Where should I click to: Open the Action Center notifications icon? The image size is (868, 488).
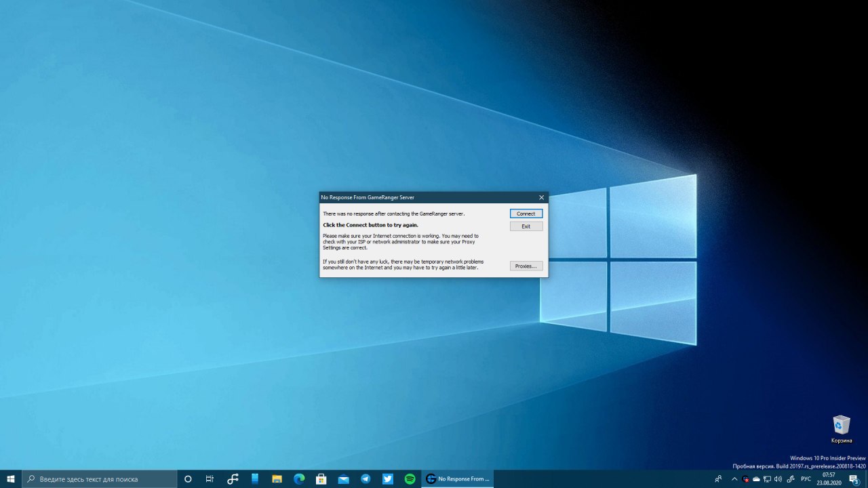(x=854, y=479)
